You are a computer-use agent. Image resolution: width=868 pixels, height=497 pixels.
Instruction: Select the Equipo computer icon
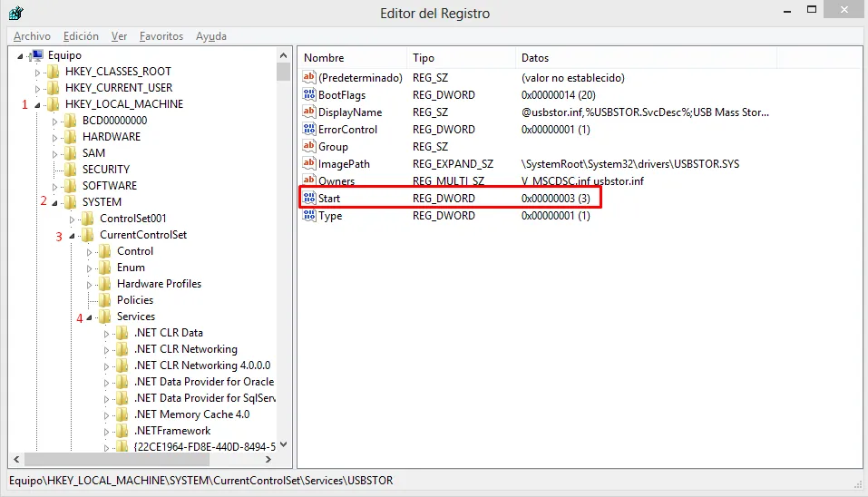coord(37,54)
